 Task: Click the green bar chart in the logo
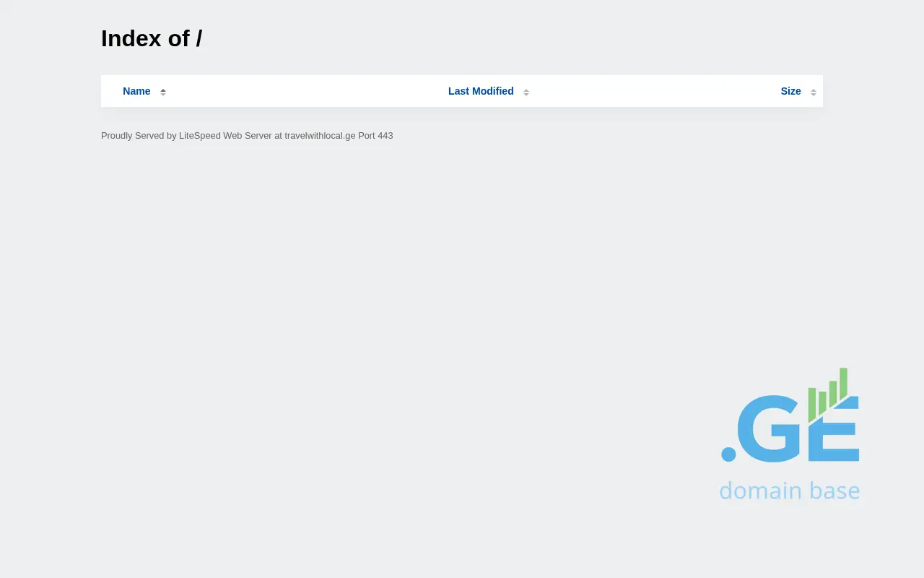pos(827,395)
